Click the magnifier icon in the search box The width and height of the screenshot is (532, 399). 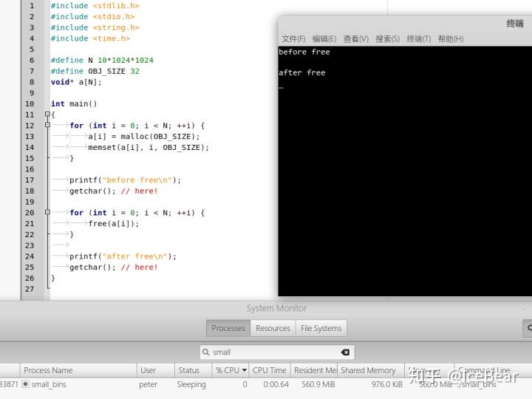(x=205, y=352)
